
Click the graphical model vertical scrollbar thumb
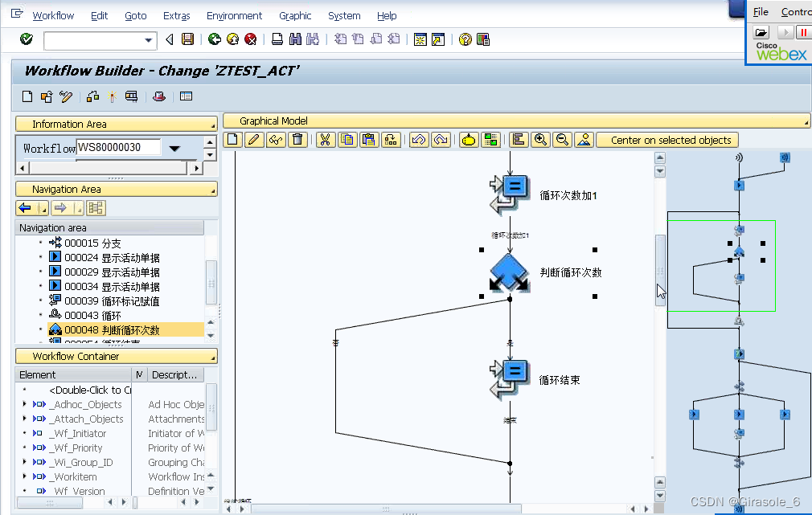(660, 270)
